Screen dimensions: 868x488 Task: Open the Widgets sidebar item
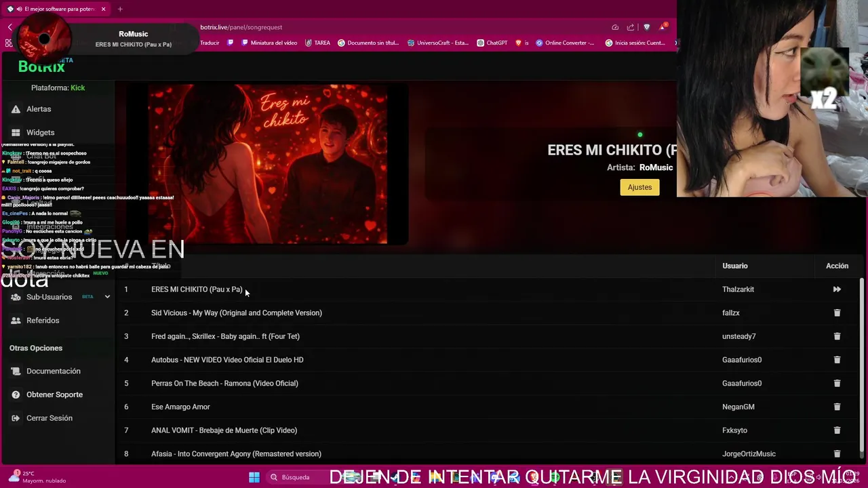(40, 133)
